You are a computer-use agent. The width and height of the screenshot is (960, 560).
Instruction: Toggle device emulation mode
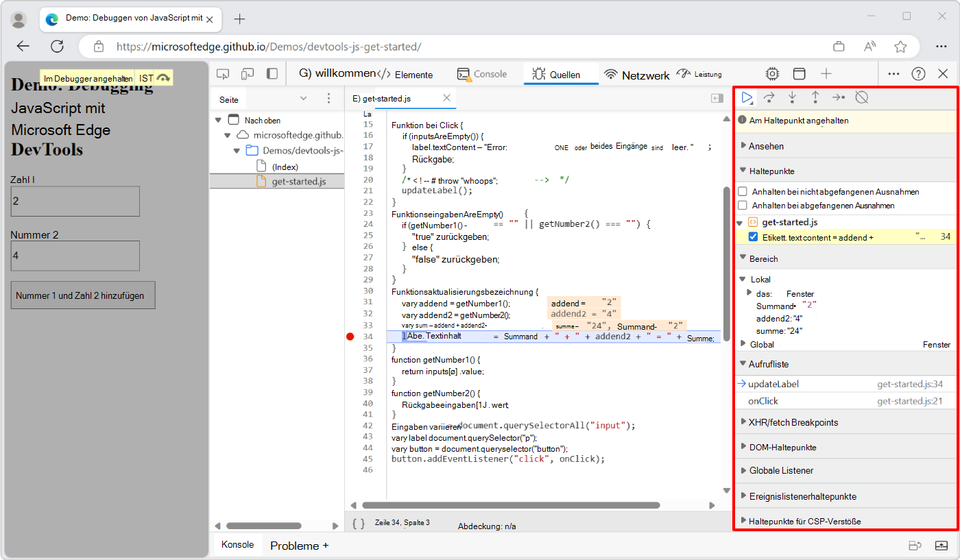[x=248, y=73]
